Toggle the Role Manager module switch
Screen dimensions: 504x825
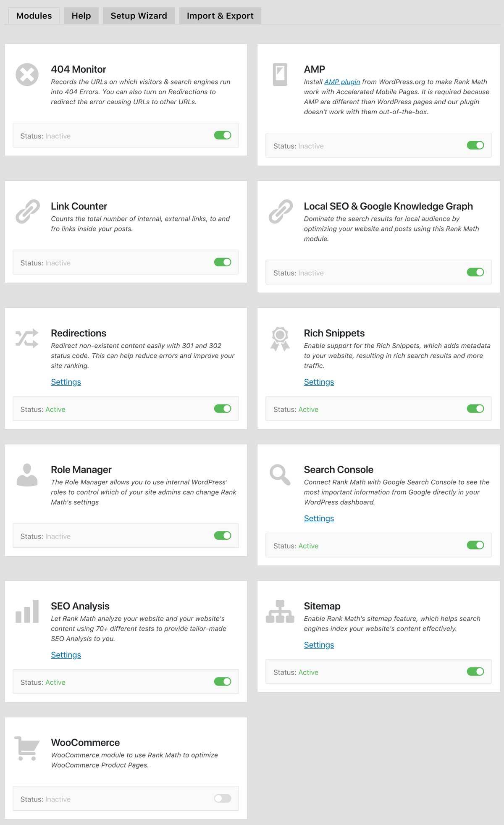coord(223,536)
